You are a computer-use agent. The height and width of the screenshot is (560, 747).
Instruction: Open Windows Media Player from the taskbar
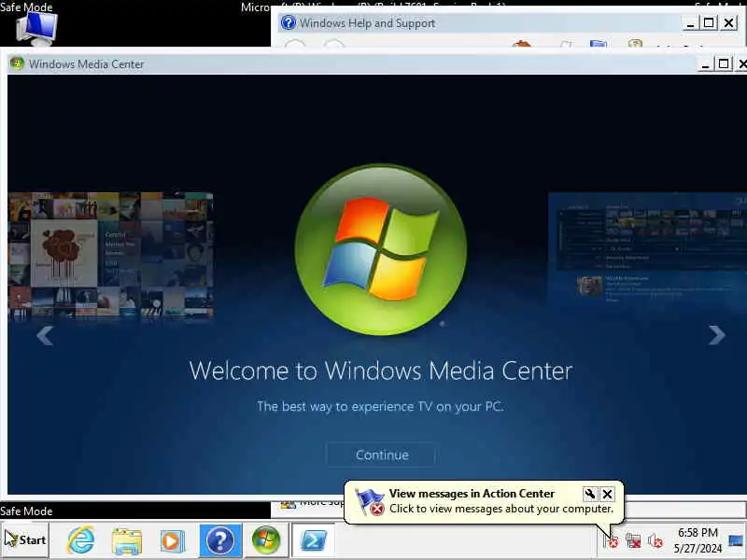tap(172, 541)
